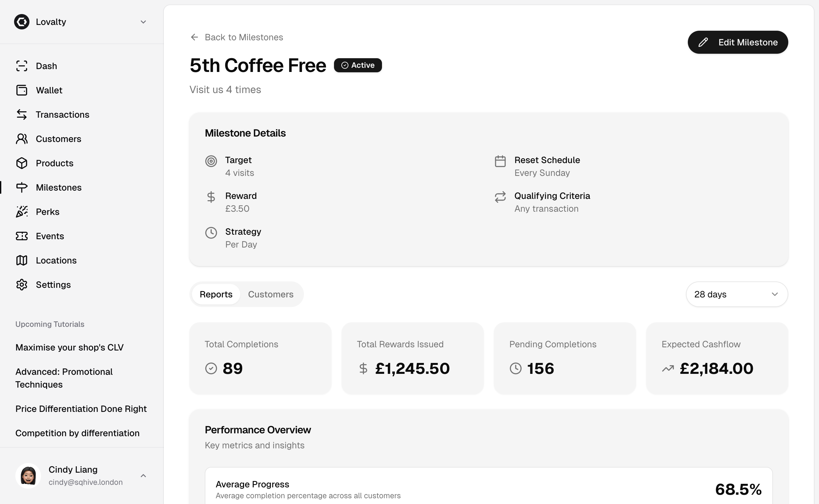Image resolution: width=819 pixels, height=504 pixels.
Task: Click the Locations map icon
Action: click(22, 260)
